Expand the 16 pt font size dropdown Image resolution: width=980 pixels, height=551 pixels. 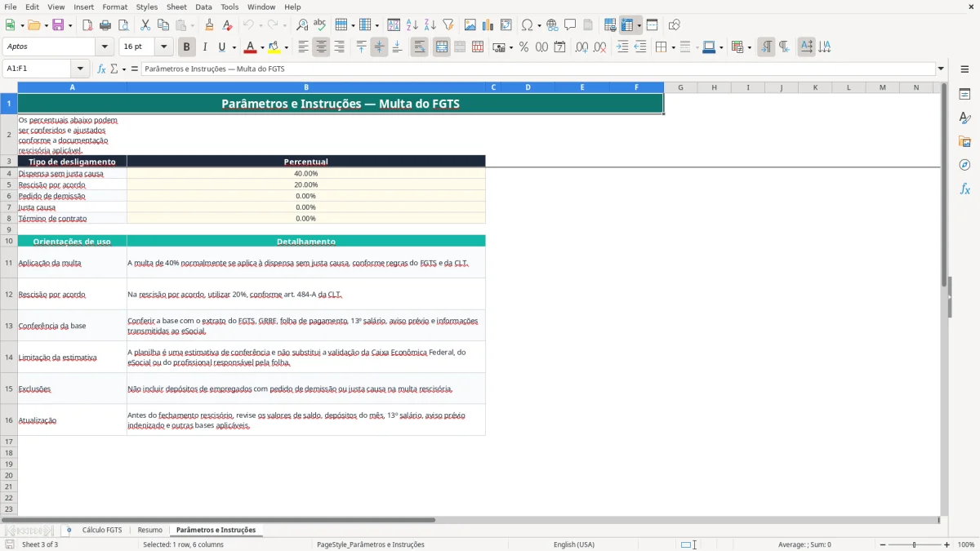164,47
